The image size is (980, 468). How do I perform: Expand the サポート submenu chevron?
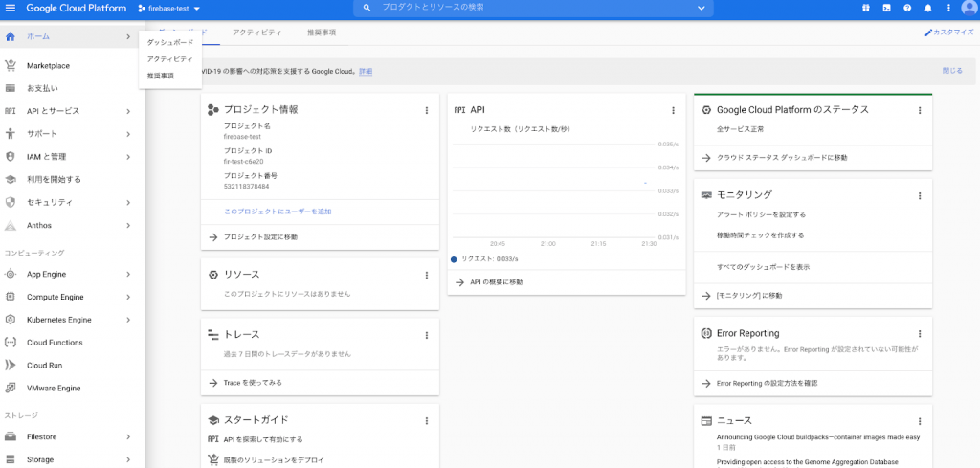tap(128, 134)
